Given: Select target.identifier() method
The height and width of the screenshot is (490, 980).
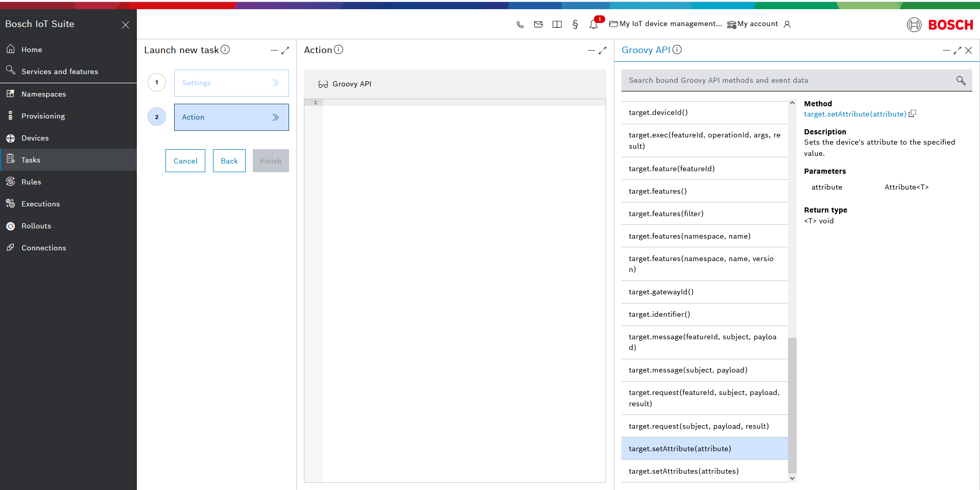Looking at the screenshot, I should click(x=705, y=314).
